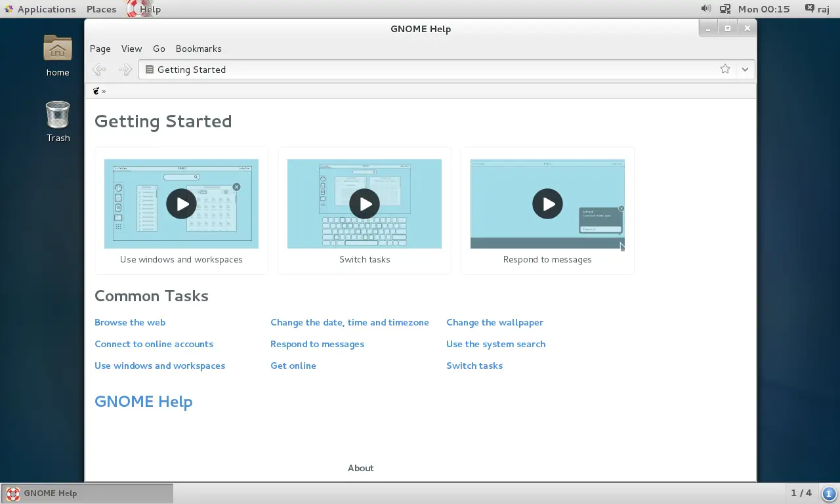Go back with the left arrow button

click(x=99, y=70)
